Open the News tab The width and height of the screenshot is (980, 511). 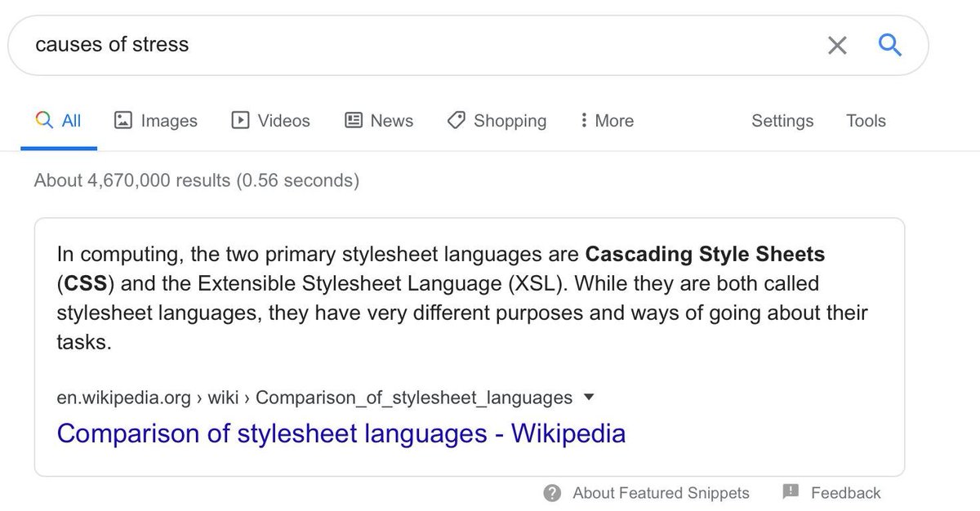pos(379,121)
